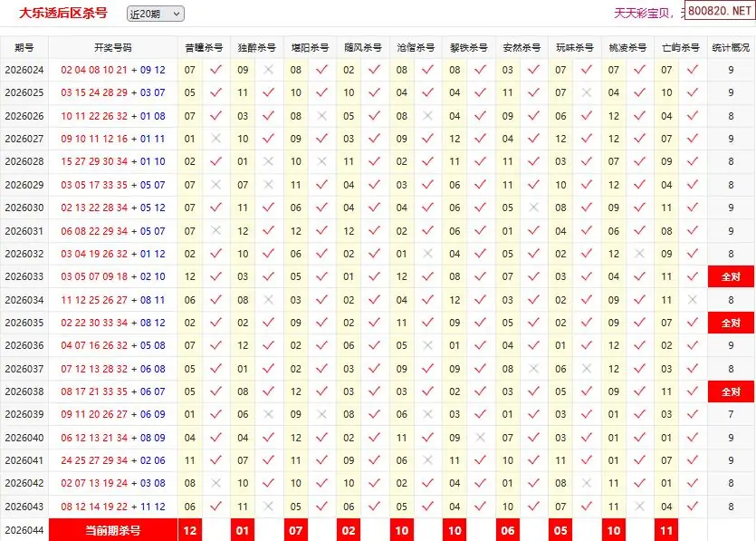Click the X mark for 安然杀号 in row 2026037

coord(533,369)
